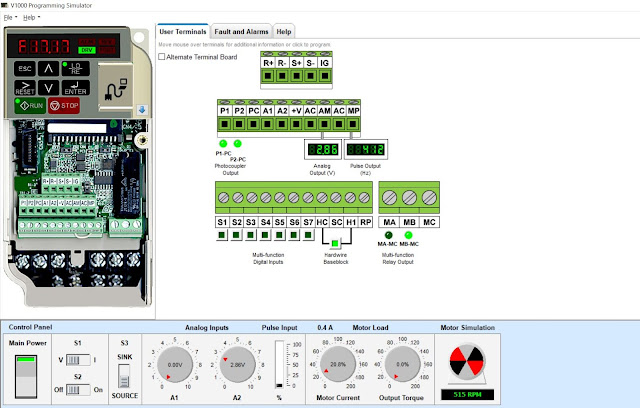Viewport: 640px width, 408px height.
Task: Toggle the LO/RE keypad button
Action: coord(75,69)
